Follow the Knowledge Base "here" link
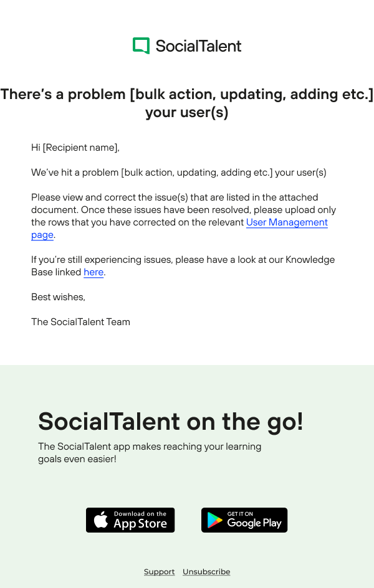374x588 pixels. point(93,272)
